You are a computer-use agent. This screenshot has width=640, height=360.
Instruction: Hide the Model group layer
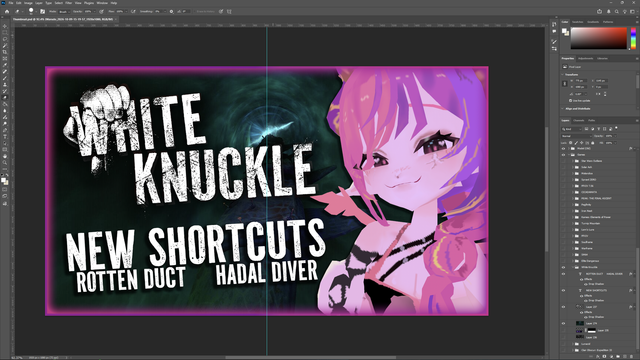tap(563, 149)
